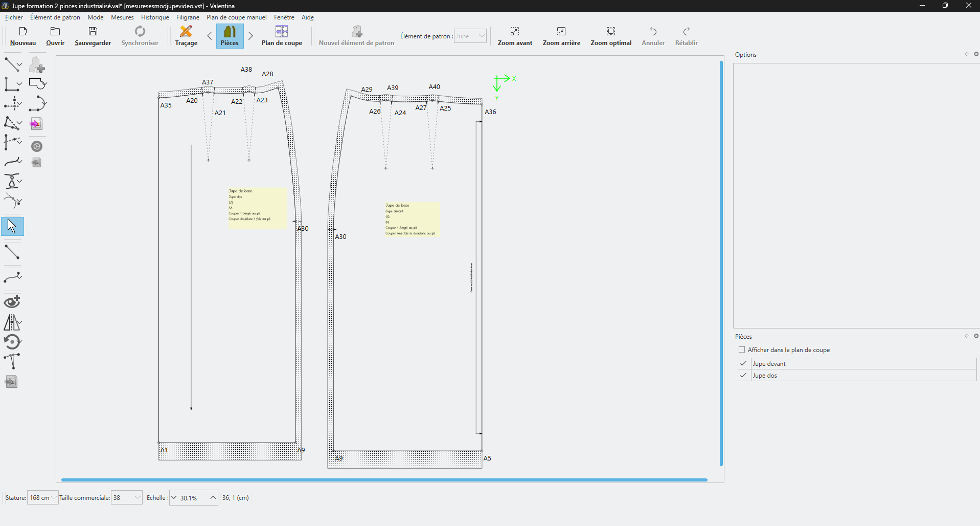Screen dimensions: 980x526
Task: Toggle the checkmark for Jupe devant
Action: tap(743, 363)
